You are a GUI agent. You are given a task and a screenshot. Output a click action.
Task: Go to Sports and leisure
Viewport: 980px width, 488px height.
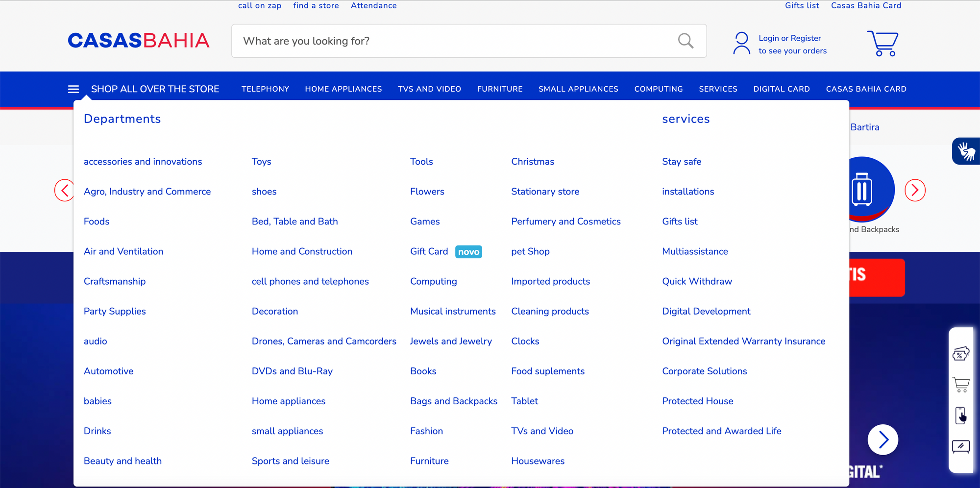(x=290, y=461)
